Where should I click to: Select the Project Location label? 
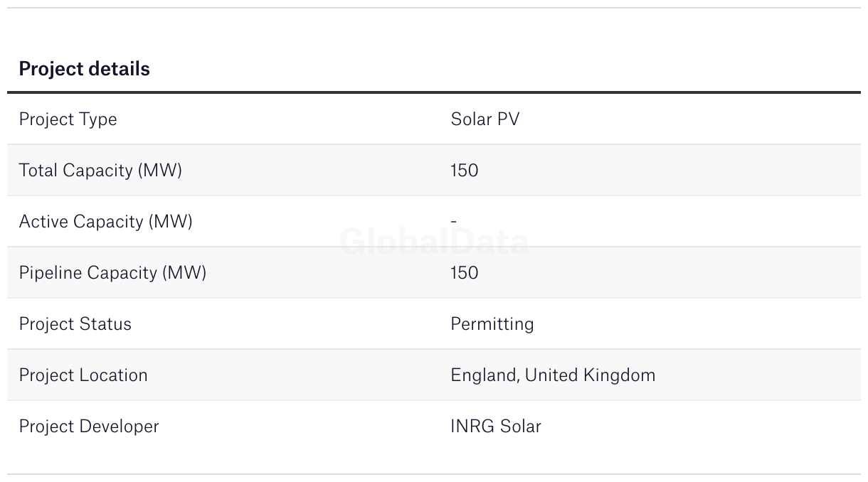[83, 375]
